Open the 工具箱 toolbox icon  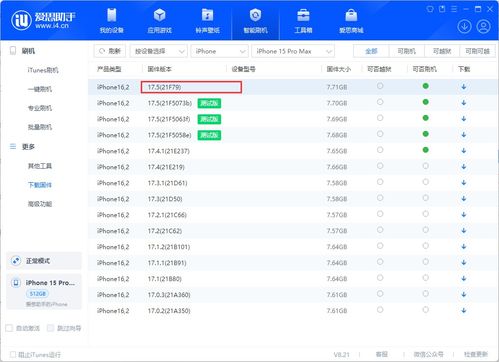(x=303, y=15)
